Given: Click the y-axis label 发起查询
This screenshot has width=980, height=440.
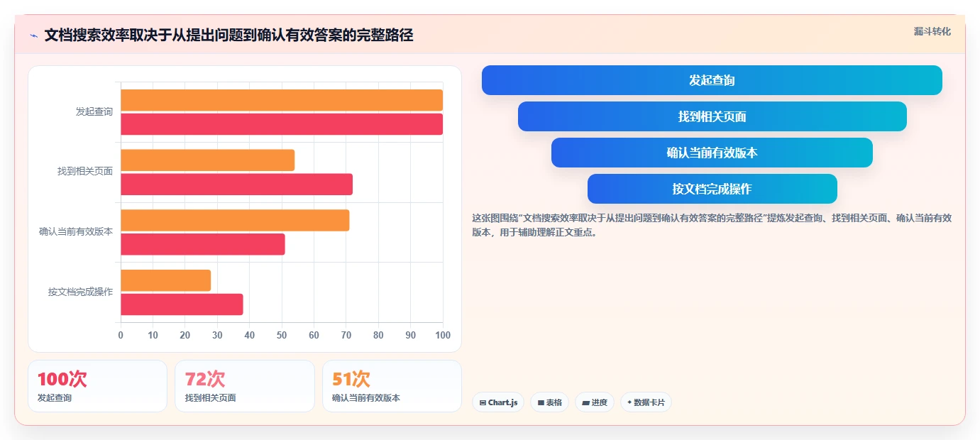Looking at the screenshot, I should tap(94, 112).
